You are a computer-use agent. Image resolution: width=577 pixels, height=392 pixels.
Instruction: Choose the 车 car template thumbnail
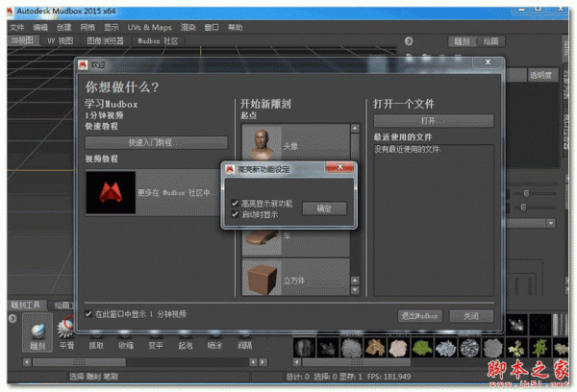coord(262,241)
